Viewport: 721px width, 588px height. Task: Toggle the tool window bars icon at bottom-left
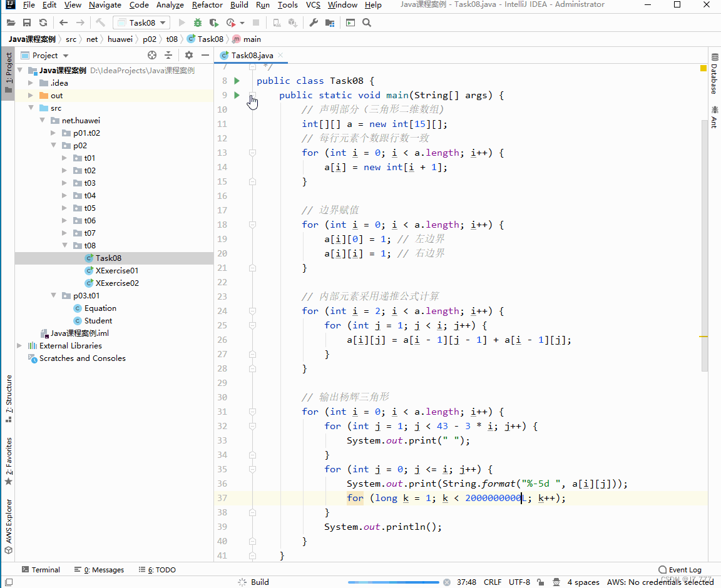[x=9, y=582]
